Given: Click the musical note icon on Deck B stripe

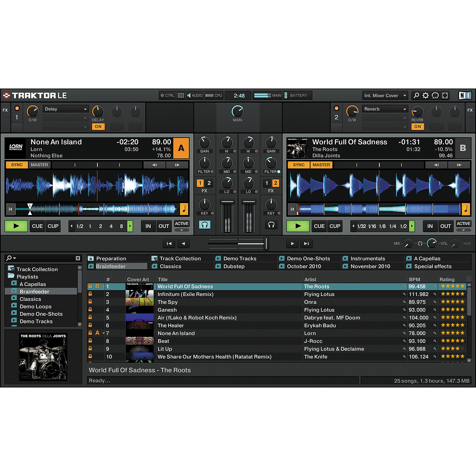Looking at the screenshot, I should (466, 209).
